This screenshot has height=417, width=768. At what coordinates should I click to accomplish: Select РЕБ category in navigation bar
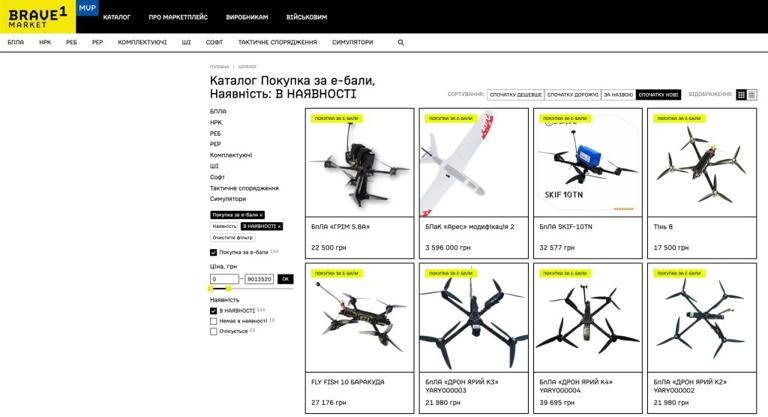pyautogui.click(x=72, y=43)
